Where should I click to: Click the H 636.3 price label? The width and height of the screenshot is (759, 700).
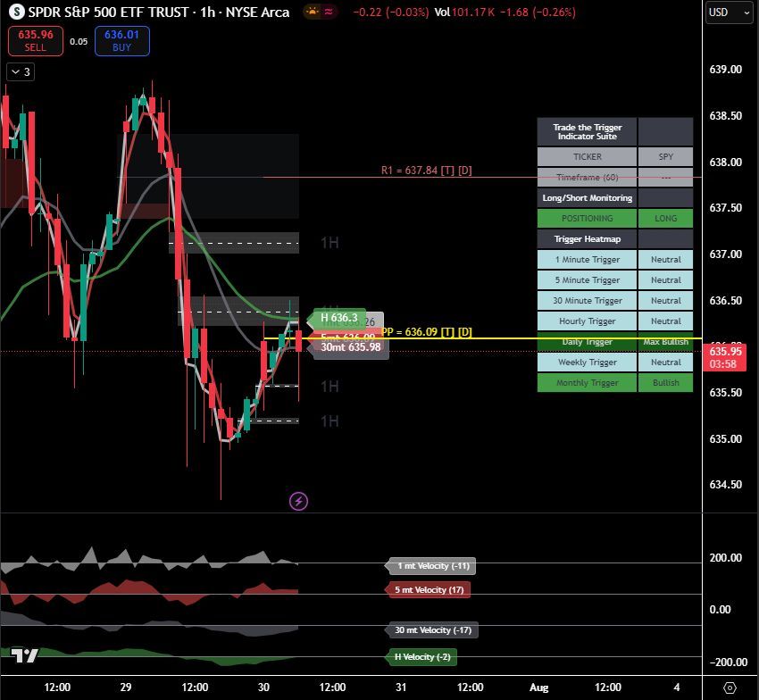(x=338, y=318)
